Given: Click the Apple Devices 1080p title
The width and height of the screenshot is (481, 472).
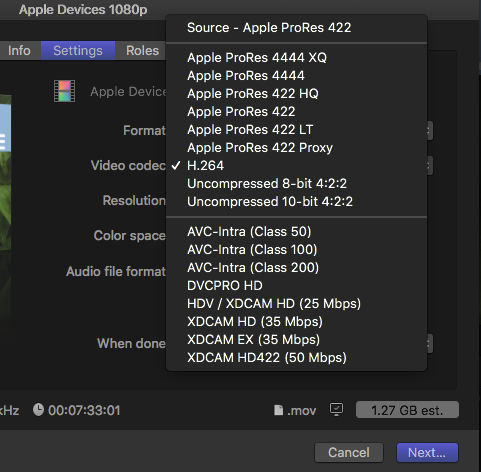Looking at the screenshot, I should [x=83, y=10].
